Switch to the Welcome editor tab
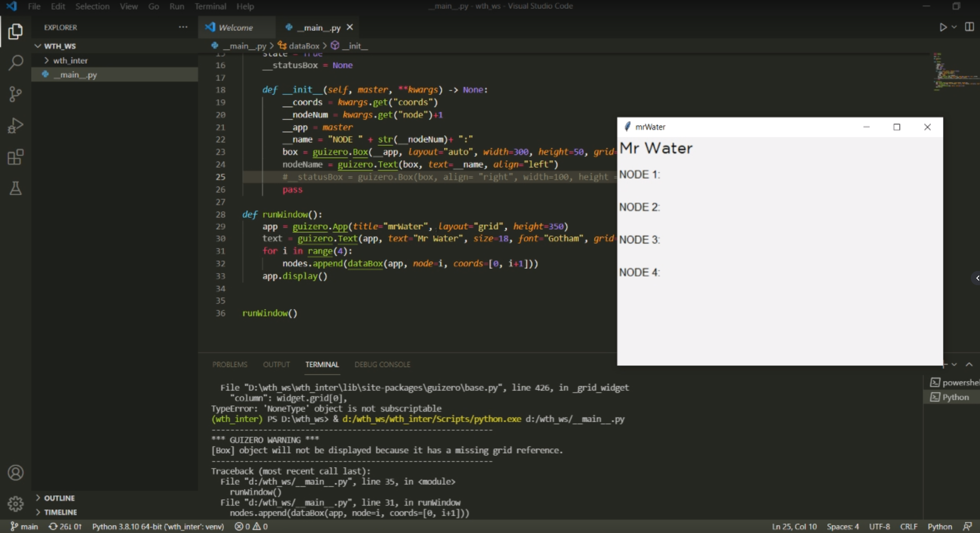 235,27
